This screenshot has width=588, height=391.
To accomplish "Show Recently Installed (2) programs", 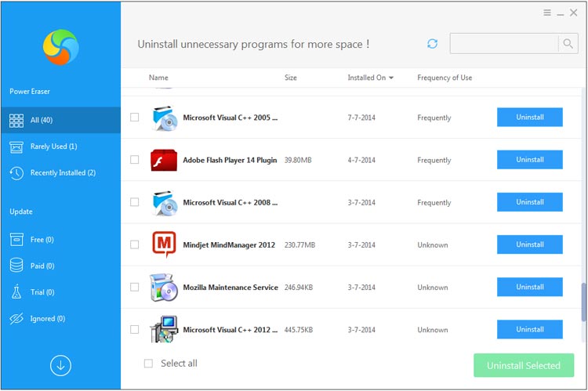I will tap(60, 173).
